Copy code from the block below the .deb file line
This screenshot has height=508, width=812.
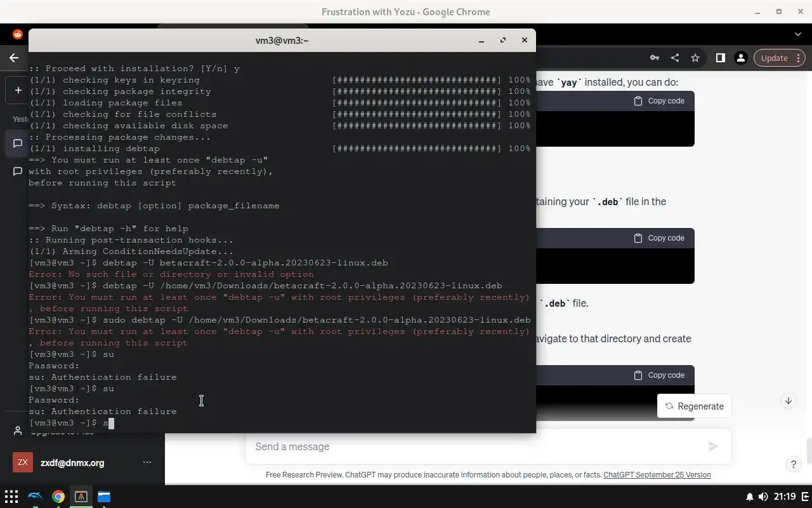659,238
